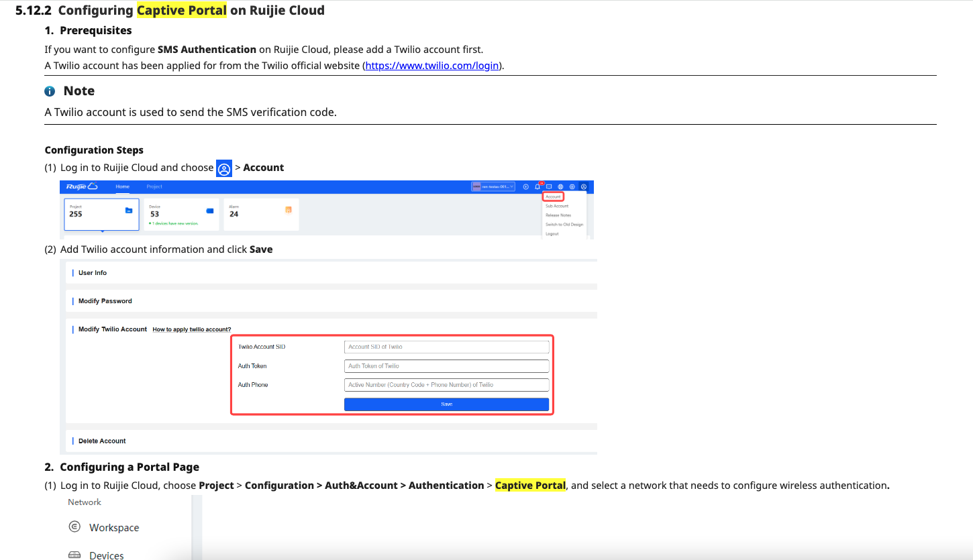The image size is (973, 560).
Task: Click the inline user account icon in step 1
Action: (x=224, y=168)
